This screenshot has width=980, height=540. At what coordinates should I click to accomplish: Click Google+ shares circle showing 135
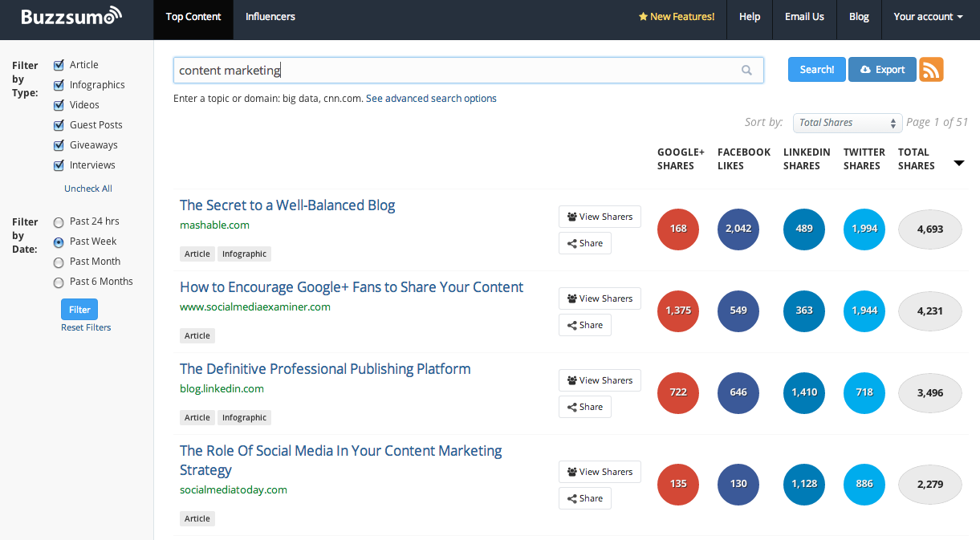pos(678,484)
